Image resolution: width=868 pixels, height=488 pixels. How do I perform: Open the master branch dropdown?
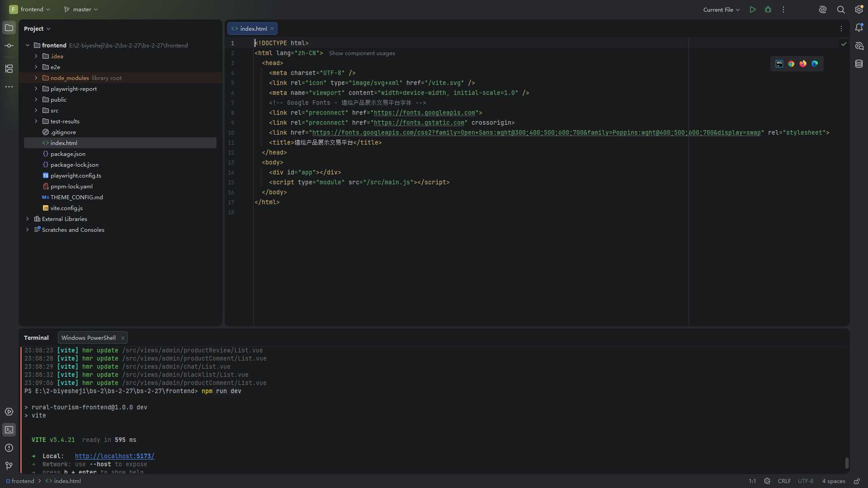(81, 9)
